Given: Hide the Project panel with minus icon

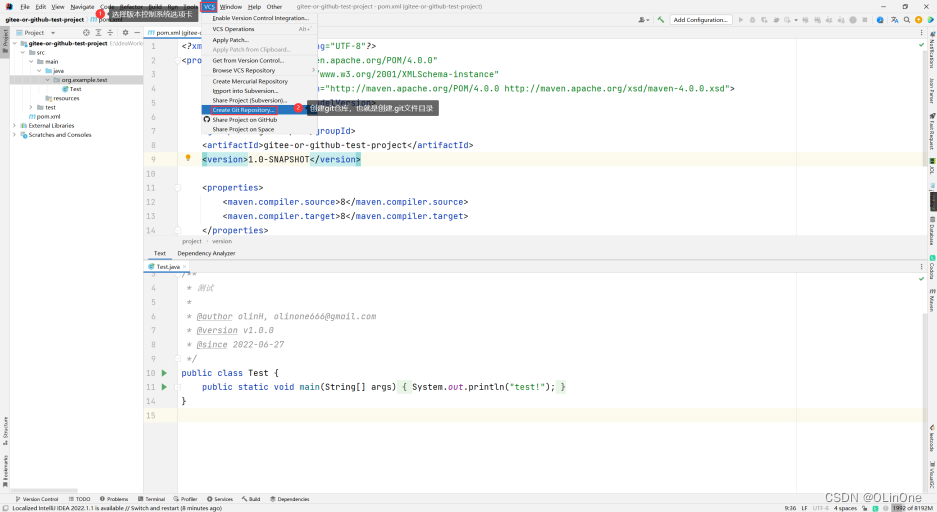Looking at the screenshot, I should point(137,33).
